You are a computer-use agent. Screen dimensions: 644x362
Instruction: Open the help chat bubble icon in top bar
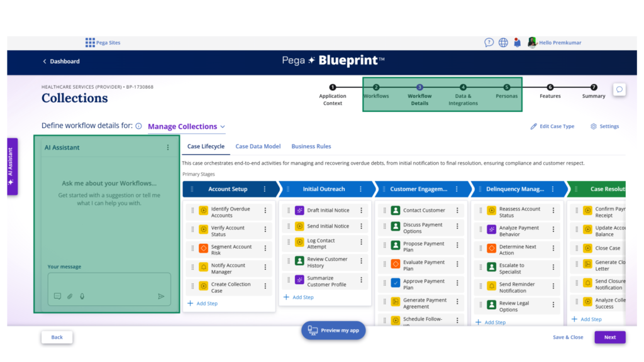[489, 43]
